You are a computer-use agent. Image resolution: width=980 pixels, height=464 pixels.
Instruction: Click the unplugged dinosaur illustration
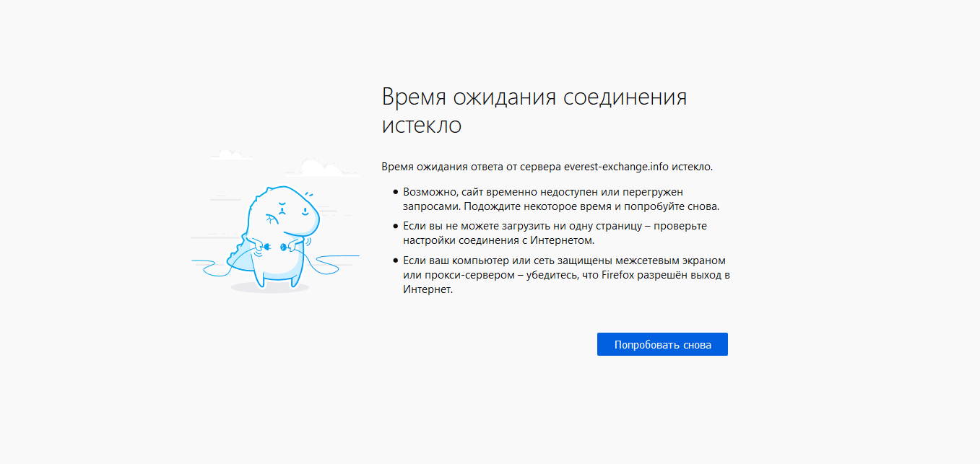pos(275,222)
